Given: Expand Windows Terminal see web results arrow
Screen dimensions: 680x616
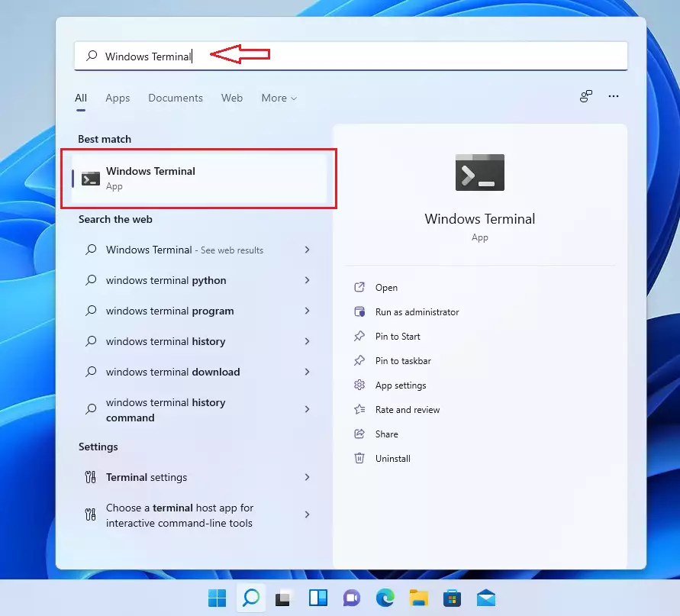Looking at the screenshot, I should pos(307,250).
